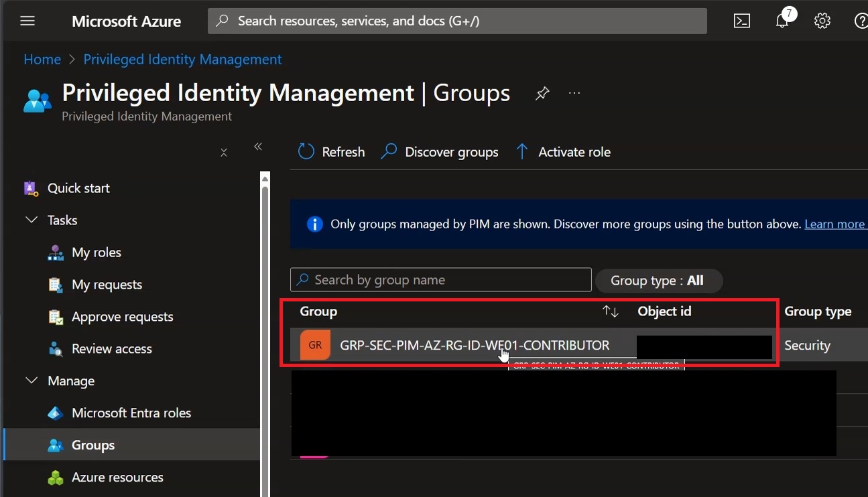Viewport: 868px width, 497px height.
Task: Open the Cloud Shell icon
Action: [x=742, y=21]
